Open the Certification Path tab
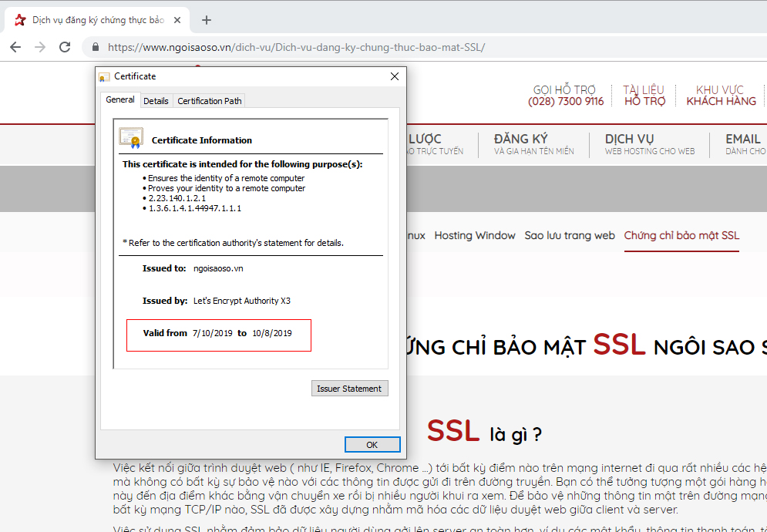The image size is (767, 532). [x=210, y=101]
